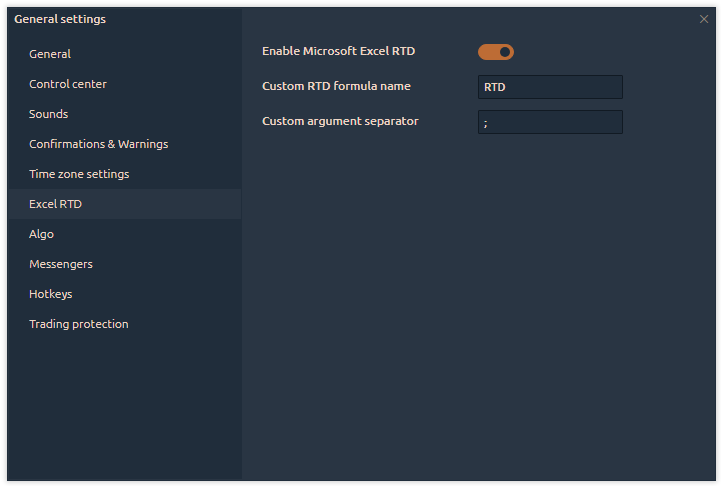Switch to Control center settings

pyautogui.click(x=68, y=84)
